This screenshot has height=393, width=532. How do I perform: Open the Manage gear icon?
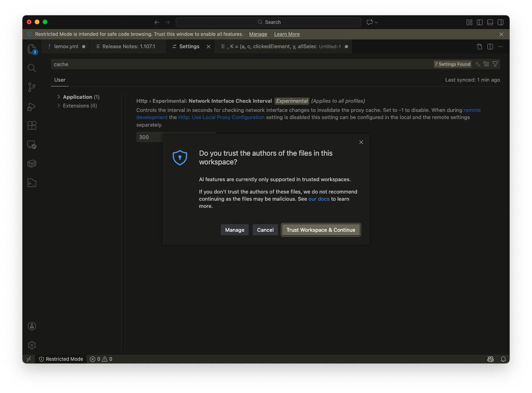[x=31, y=345]
